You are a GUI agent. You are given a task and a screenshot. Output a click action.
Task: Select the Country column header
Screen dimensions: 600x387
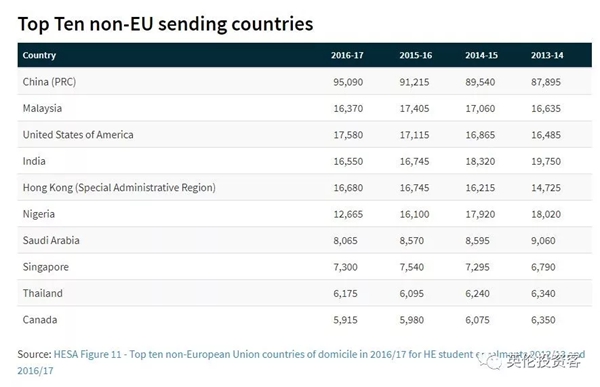(x=39, y=55)
